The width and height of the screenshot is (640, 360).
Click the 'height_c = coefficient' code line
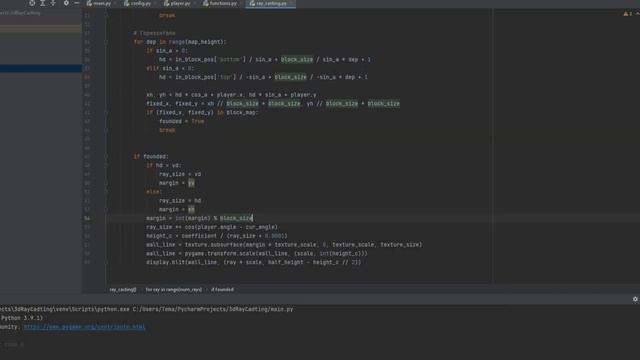point(217,236)
